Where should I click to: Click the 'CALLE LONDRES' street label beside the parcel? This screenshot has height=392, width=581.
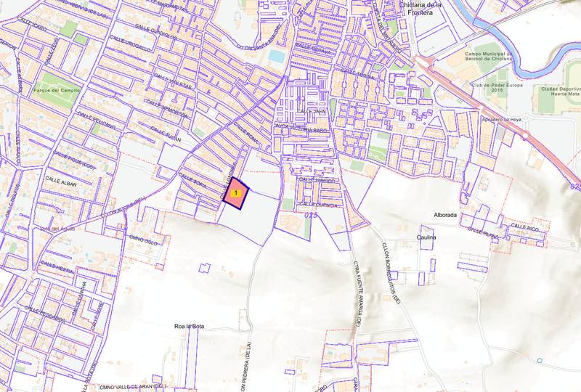pyautogui.click(x=229, y=179)
